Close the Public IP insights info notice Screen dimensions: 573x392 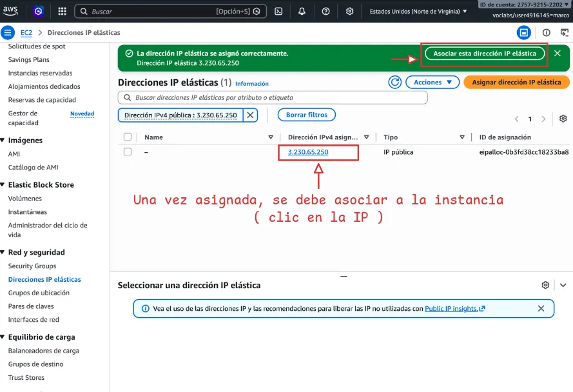541,309
